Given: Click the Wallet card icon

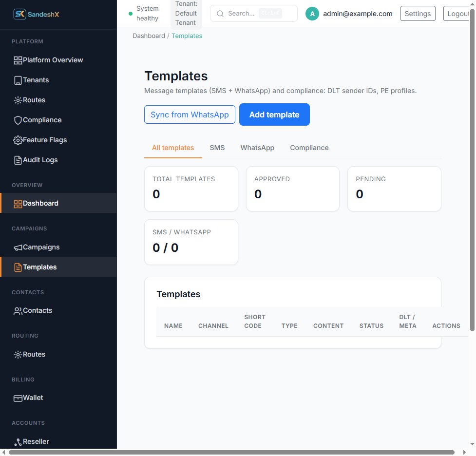Looking at the screenshot, I should (18, 399).
